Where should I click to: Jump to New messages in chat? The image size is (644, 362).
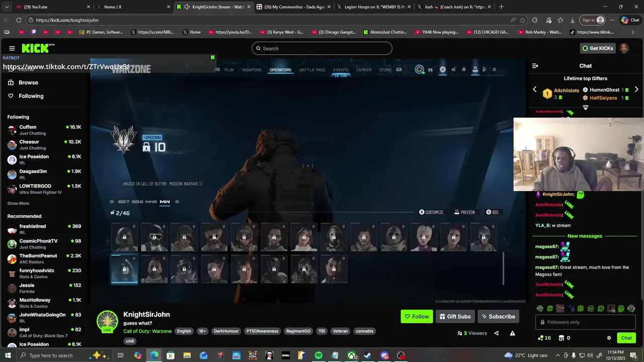(585, 236)
